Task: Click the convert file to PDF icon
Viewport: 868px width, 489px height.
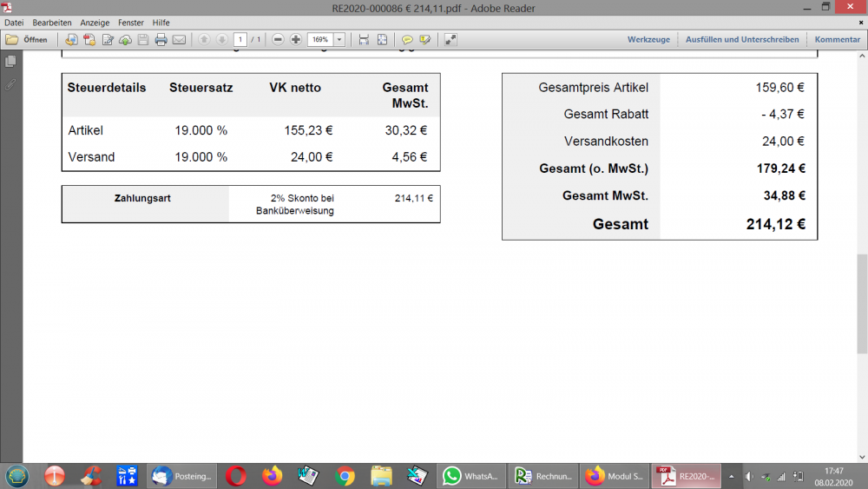Action: (x=71, y=39)
